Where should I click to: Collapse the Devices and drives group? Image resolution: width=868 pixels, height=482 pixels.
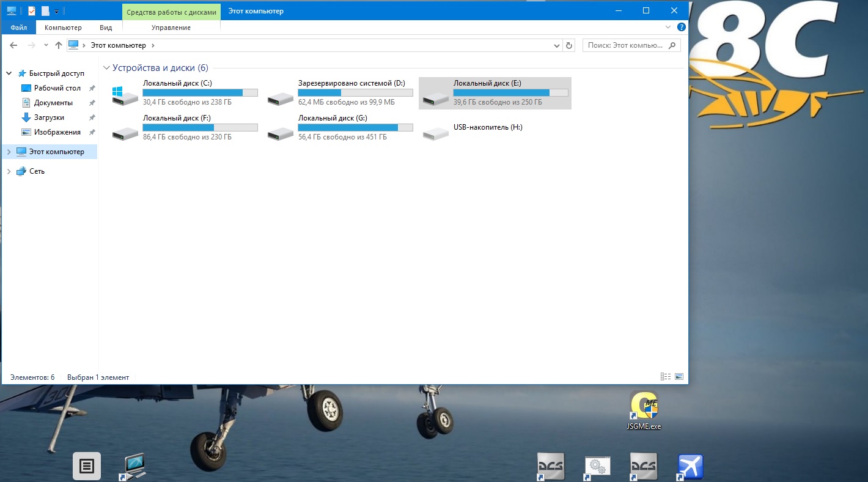click(x=107, y=68)
